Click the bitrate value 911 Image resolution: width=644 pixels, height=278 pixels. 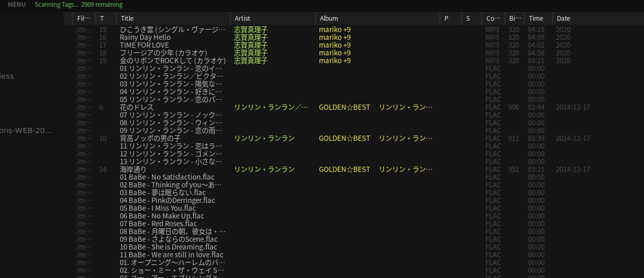514,138
